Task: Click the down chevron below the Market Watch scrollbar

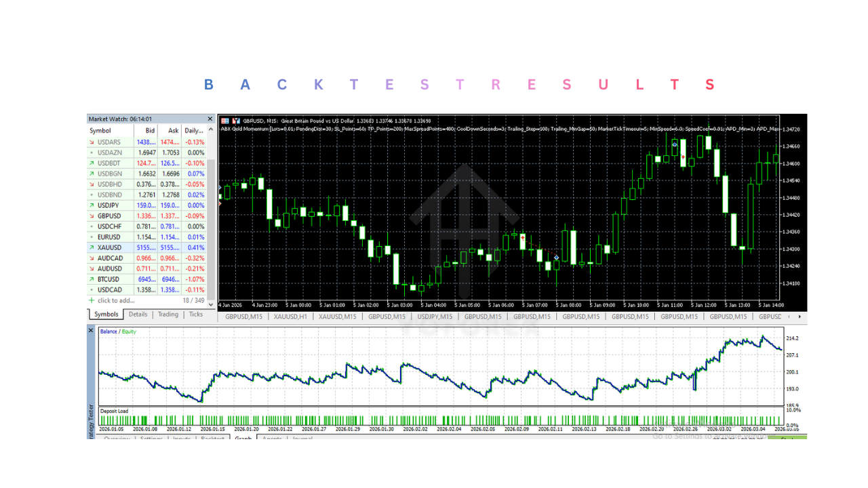Action: tap(210, 305)
